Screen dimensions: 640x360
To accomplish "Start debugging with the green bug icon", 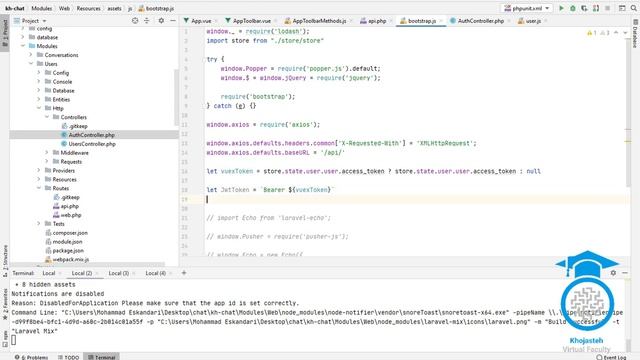I will pos(573,8).
